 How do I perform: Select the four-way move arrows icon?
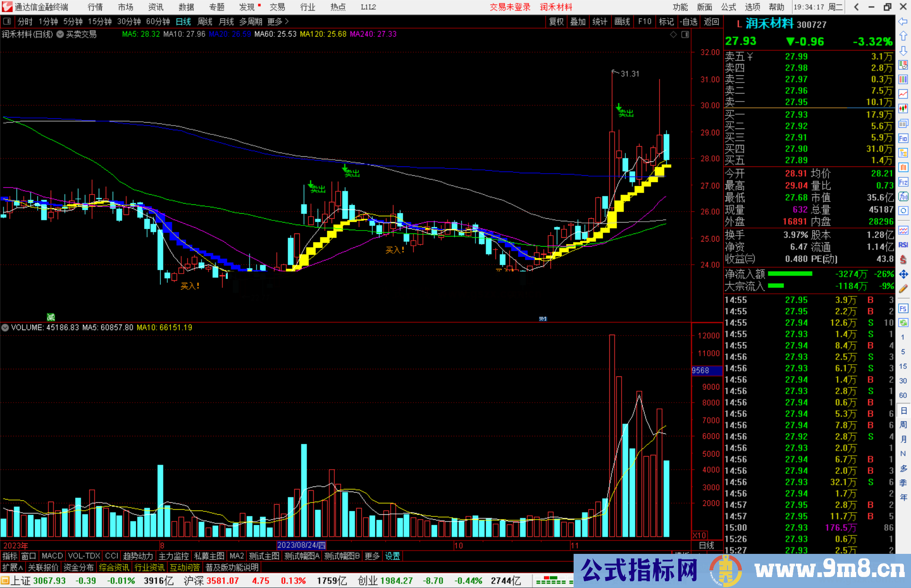(x=903, y=274)
